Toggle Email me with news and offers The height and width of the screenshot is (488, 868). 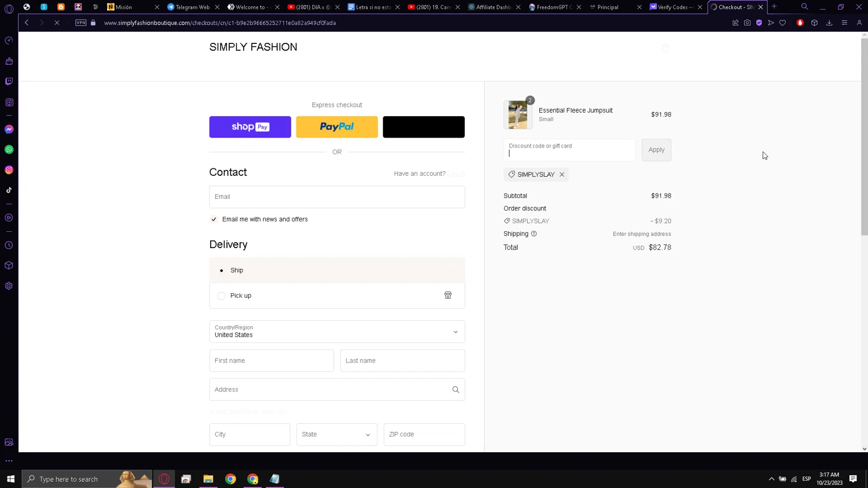214,219
